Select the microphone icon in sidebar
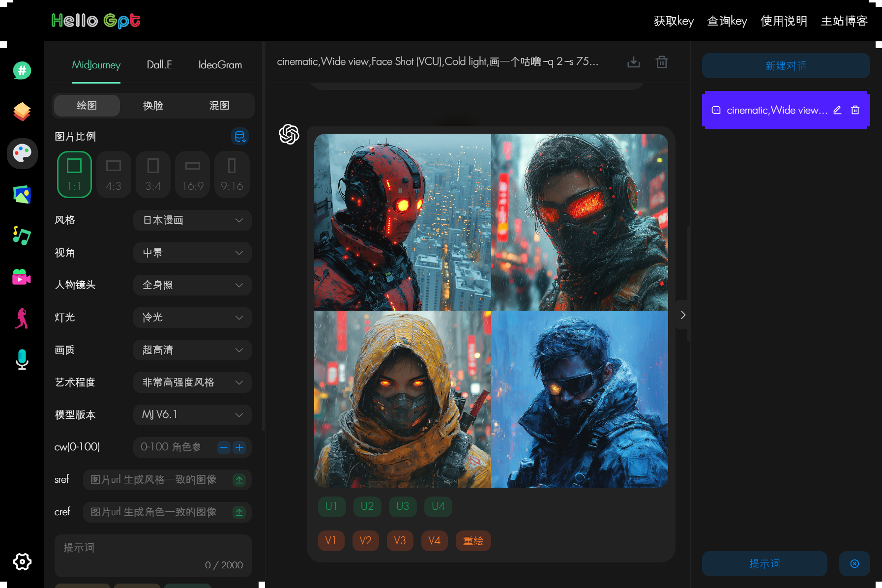The image size is (882, 588). point(22,359)
